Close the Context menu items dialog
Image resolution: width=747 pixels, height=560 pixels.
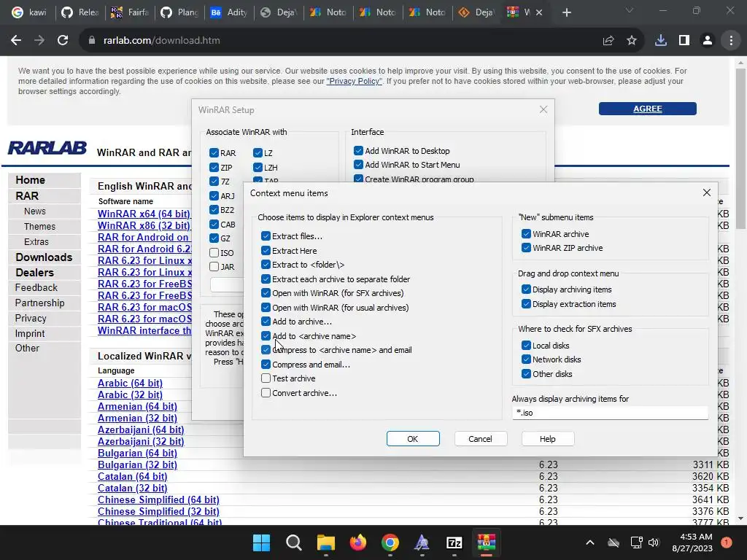coord(706,192)
